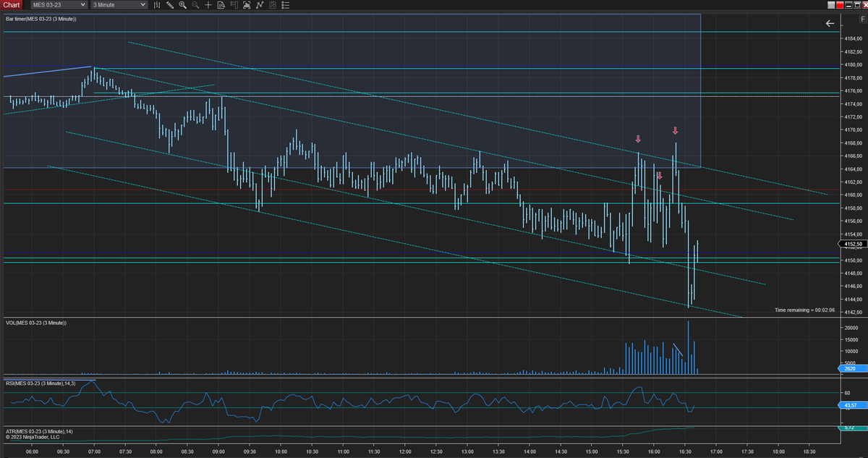The width and height of the screenshot is (868, 458).
Task: Toggle the Chart Trader panel icon
Action: (234, 5)
